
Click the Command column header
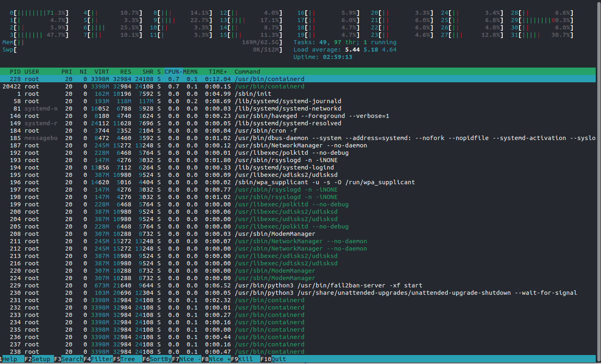[247, 72]
